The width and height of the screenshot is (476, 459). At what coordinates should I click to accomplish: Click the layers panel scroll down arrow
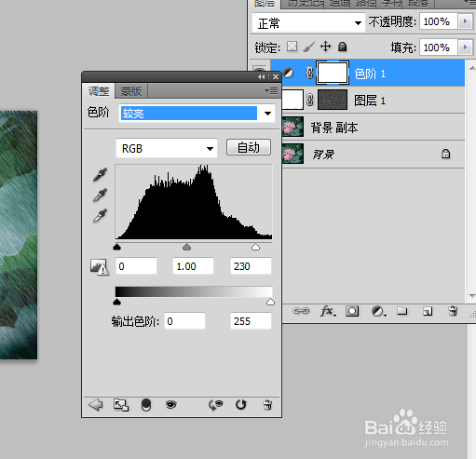(x=472, y=296)
